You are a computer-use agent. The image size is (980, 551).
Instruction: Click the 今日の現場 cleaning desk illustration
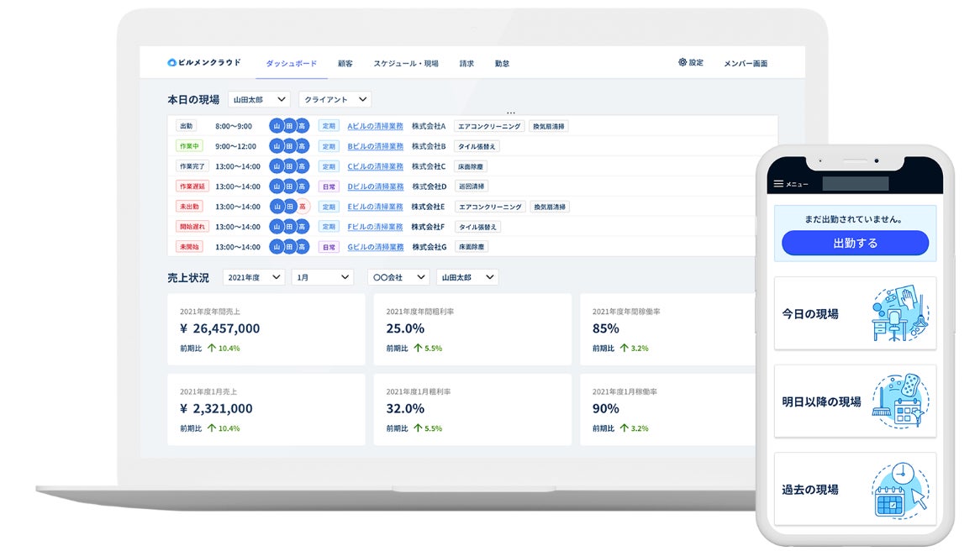[x=900, y=313]
